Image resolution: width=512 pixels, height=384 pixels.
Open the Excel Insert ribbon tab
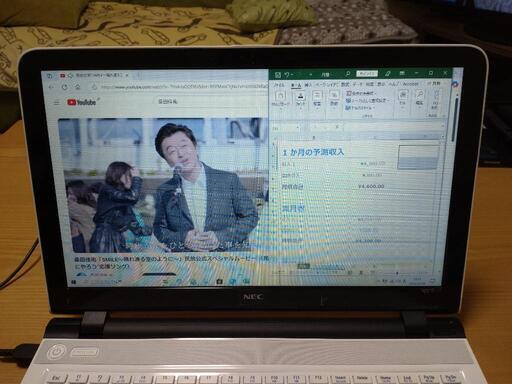pyautogui.click(x=308, y=85)
